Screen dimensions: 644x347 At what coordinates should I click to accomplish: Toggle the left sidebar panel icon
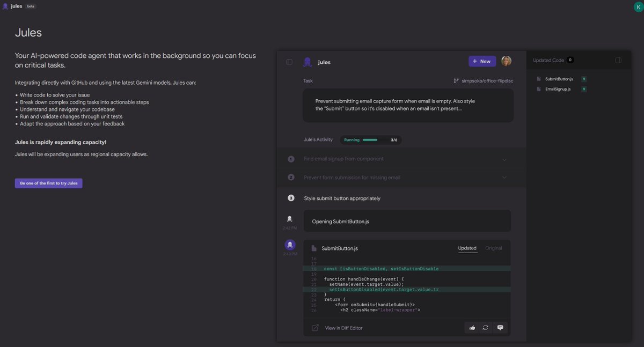tap(289, 62)
